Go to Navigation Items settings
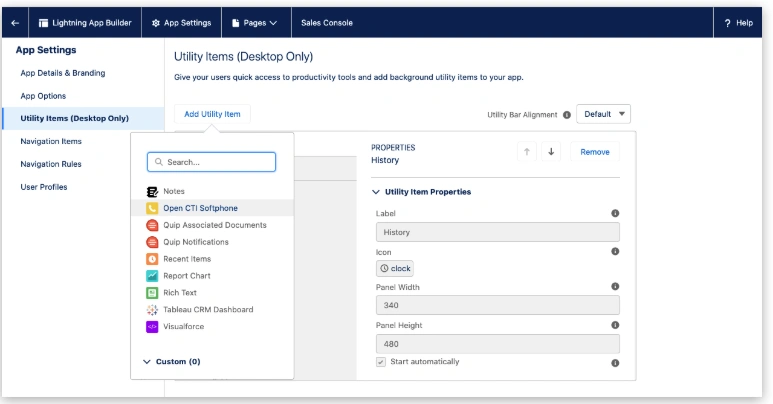This screenshot has height=404, width=773. coord(51,141)
